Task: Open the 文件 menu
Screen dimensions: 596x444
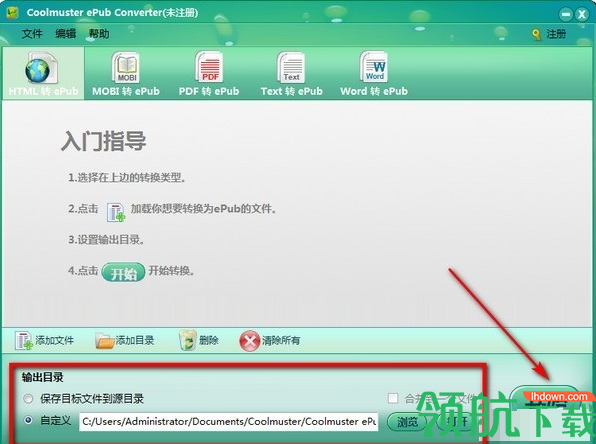Action: (x=32, y=34)
